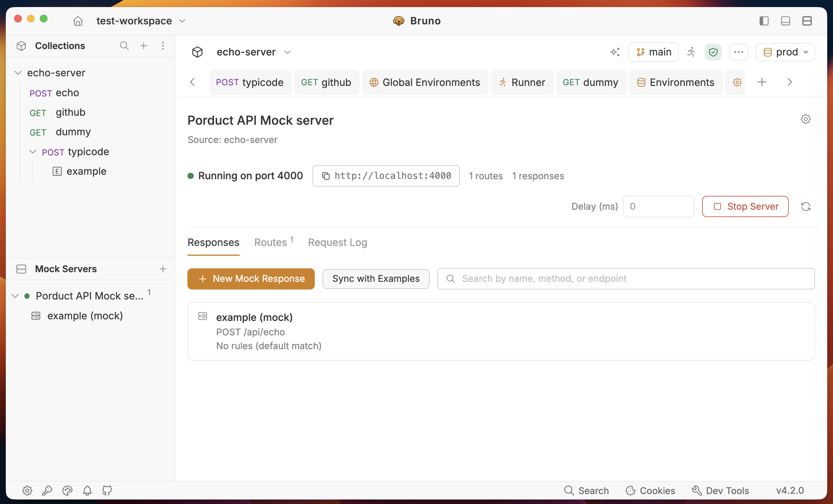Open Search in the status bar

(x=587, y=491)
